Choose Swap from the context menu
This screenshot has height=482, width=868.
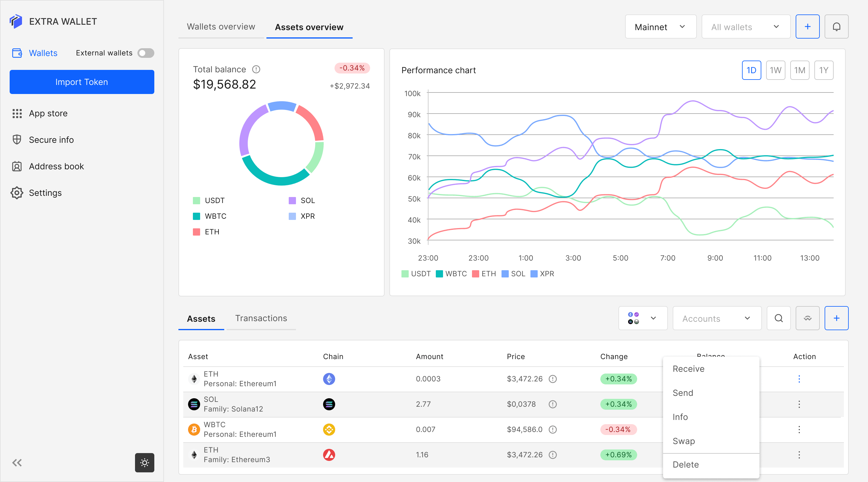pyautogui.click(x=684, y=441)
